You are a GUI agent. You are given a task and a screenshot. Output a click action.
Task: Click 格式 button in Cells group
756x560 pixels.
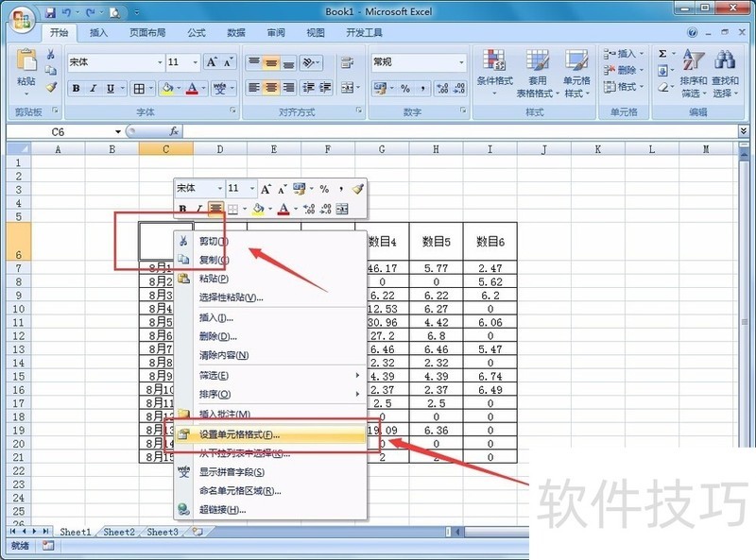point(624,87)
